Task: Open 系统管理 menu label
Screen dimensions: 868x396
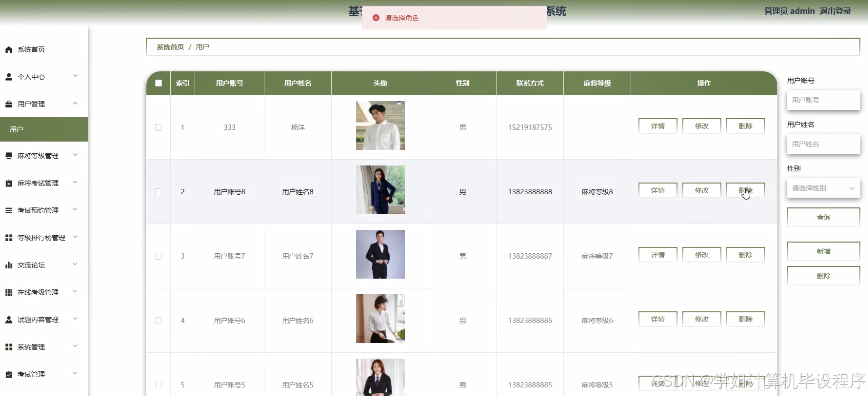Action: coord(31,347)
